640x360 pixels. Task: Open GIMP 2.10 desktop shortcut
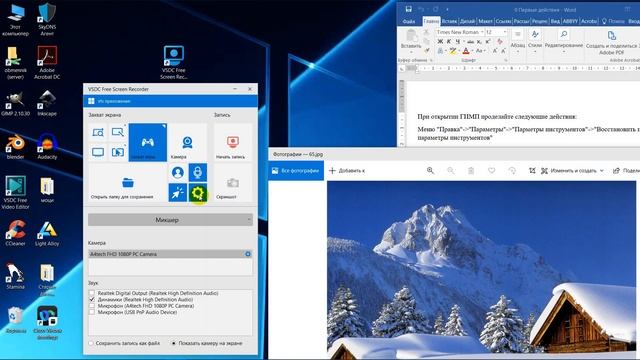click(x=15, y=103)
